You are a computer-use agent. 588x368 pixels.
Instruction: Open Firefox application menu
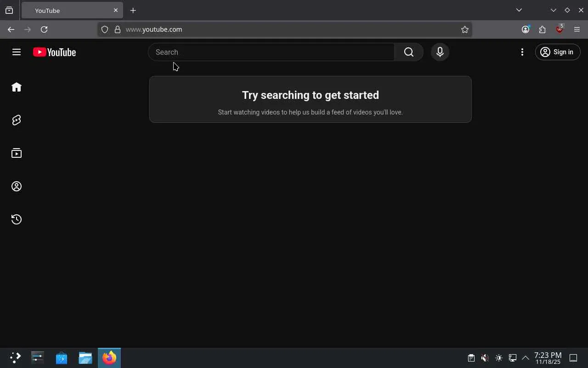click(577, 29)
